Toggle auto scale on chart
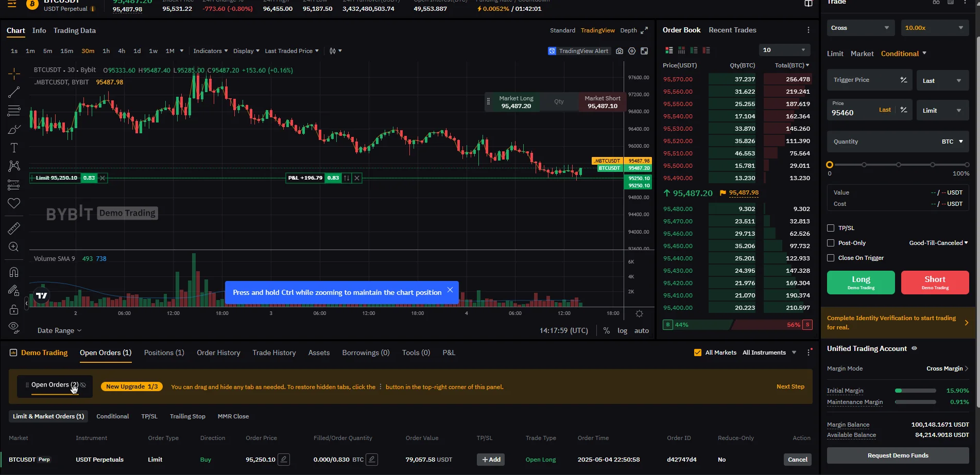The image size is (980, 475). [642, 331]
